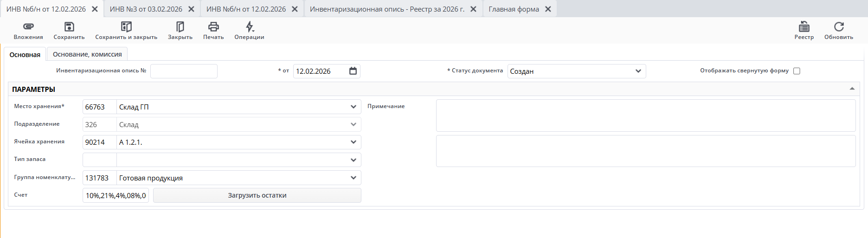Click the Инвентаризационная опись № input field
868x238 pixels.
pos(184,71)
